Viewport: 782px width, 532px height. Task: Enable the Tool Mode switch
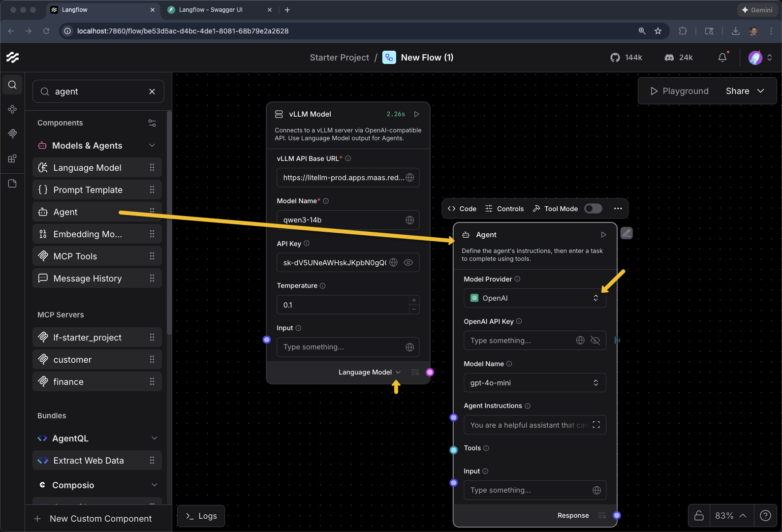coord(593,209)
